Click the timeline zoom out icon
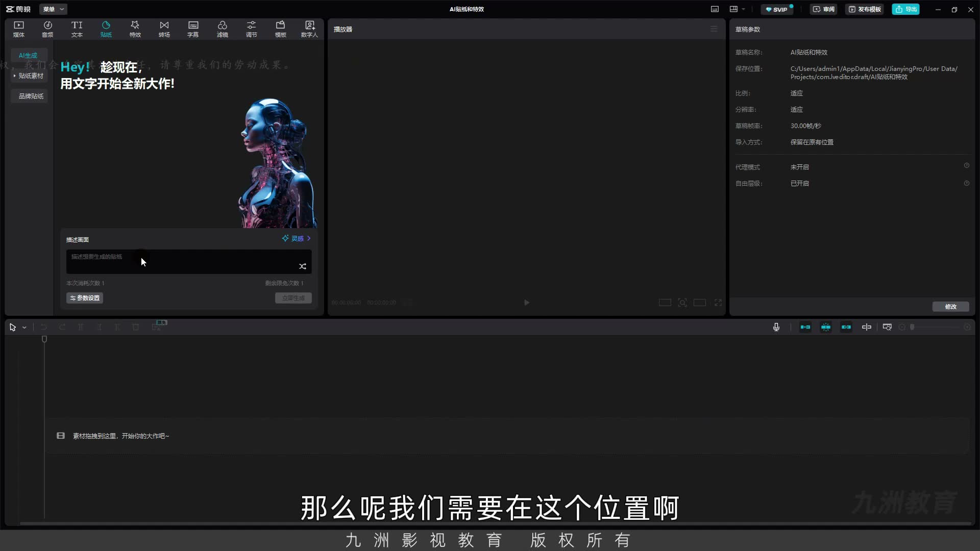 click(902, 327)
